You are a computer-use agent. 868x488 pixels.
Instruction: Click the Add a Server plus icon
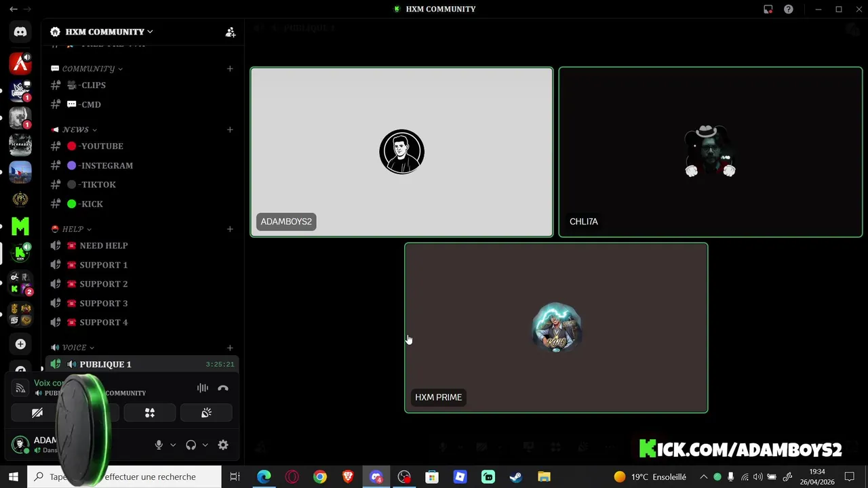click(20, 344)
